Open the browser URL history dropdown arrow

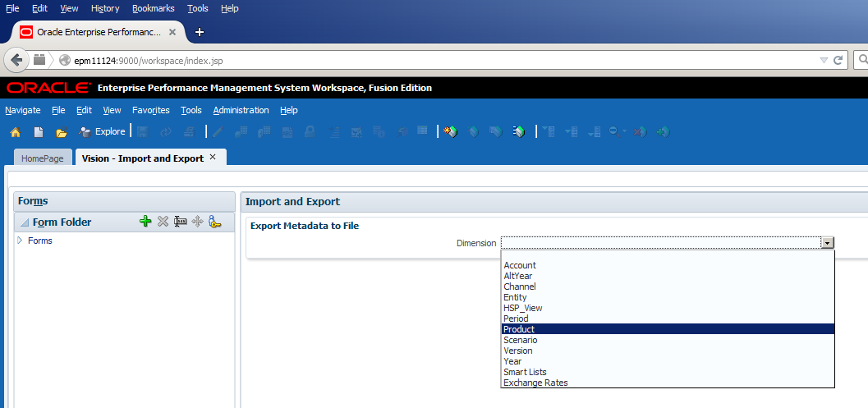823,60
